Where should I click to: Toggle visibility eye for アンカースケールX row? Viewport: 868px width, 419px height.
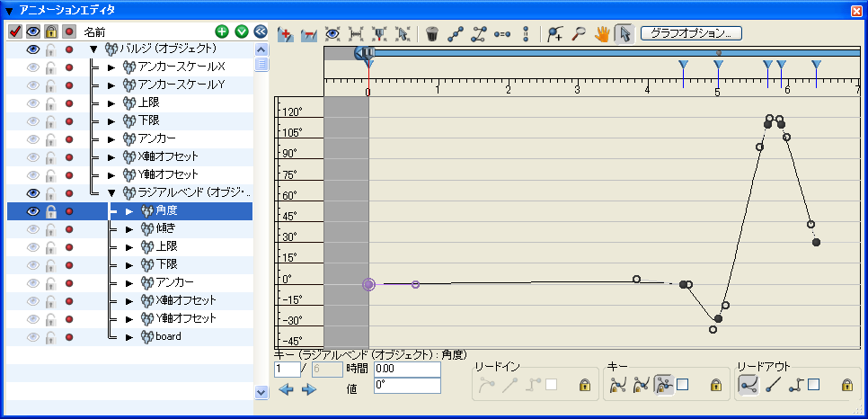pos(33,67)
